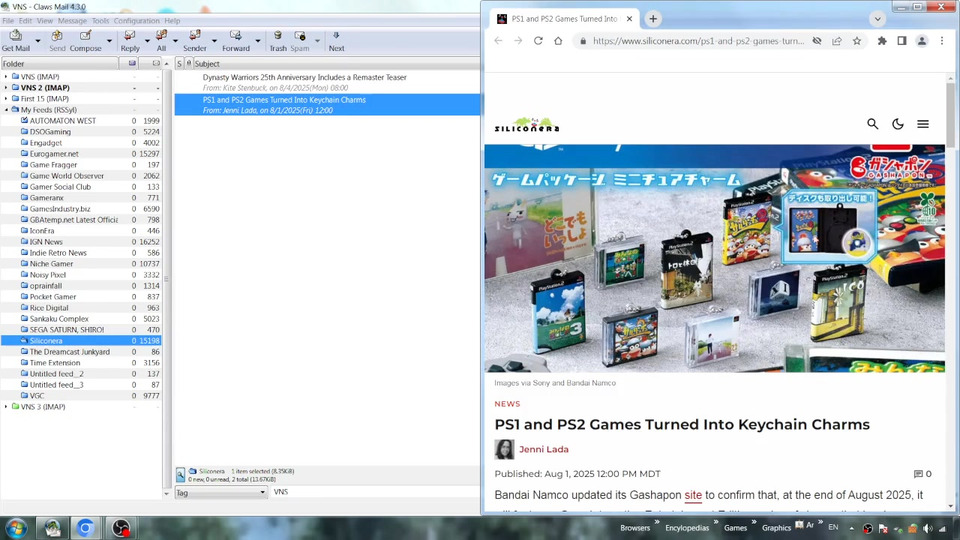This screenshot has width=960, height=540.
Task: Click the NEWS category link
Action: [x=507, y=404]
